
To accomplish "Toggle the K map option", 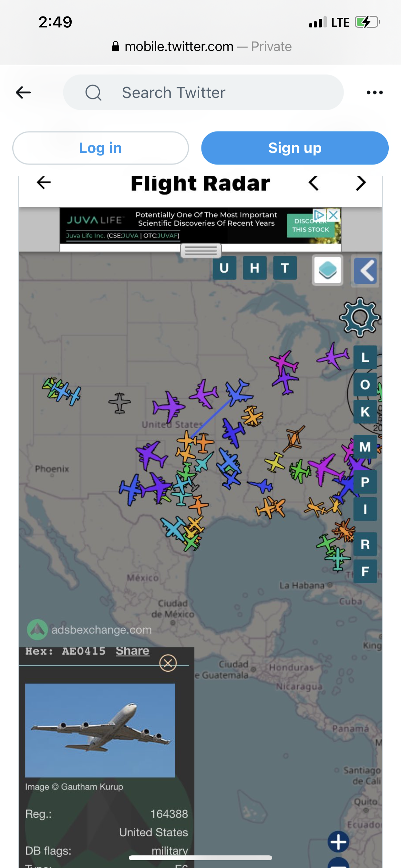I will 365,412.
